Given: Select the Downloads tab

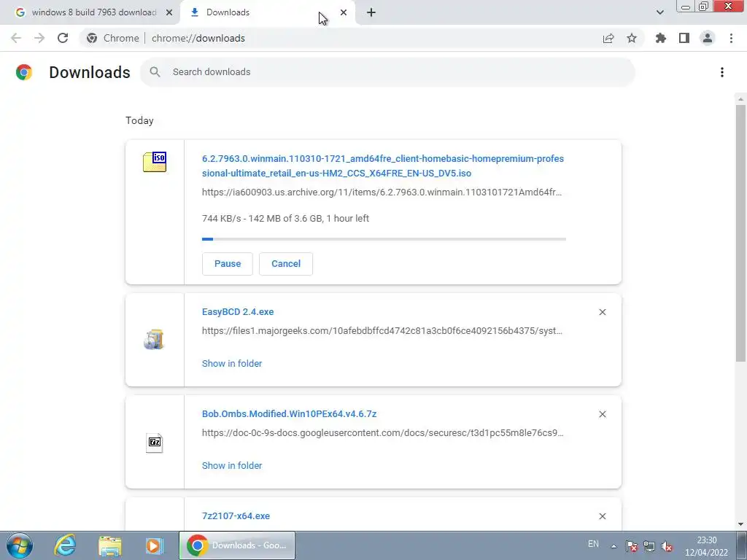Looking at the screenshot, I should pyautogui.click(x=268, y=12).
